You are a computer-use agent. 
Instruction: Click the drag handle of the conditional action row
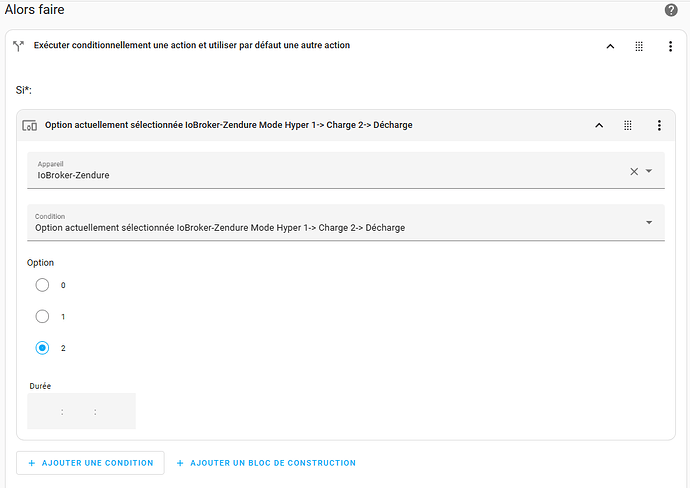point(639,46)
